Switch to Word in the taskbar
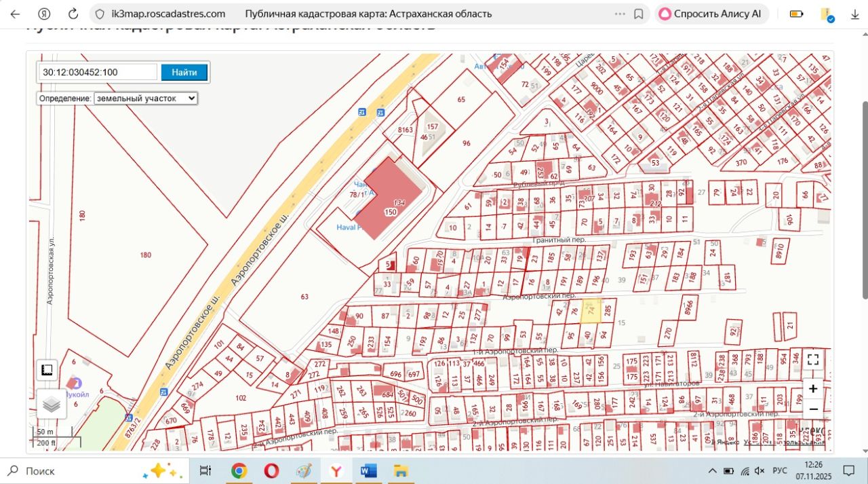 [368, 470]
